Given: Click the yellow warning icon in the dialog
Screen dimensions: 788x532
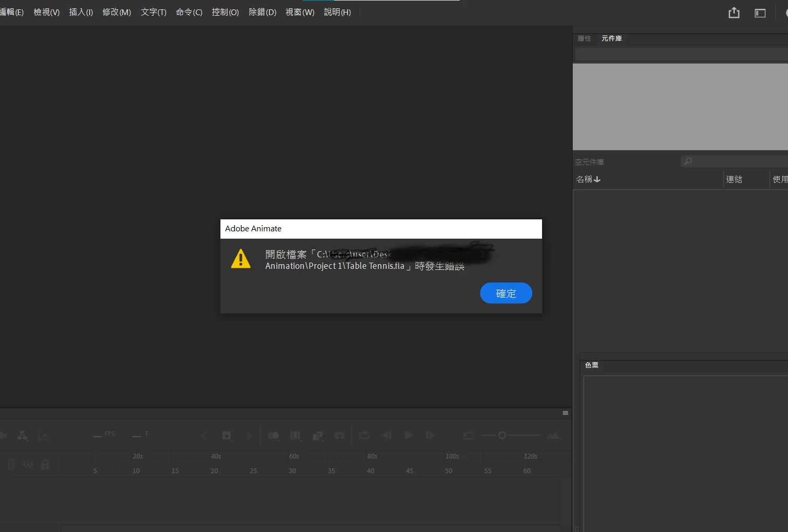Looking at the screenshot, I should pos(241,258).
